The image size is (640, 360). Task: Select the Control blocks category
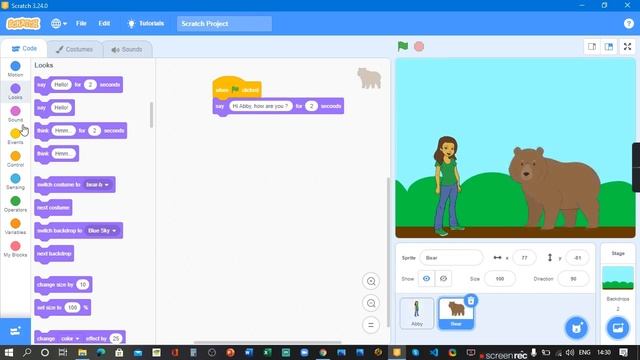(x=16, y=159)
